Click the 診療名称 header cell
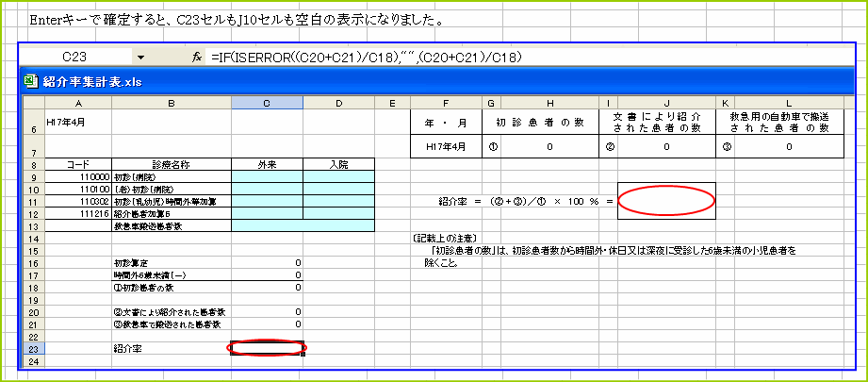The image size is (868, 382). click(x=172, y=164)
